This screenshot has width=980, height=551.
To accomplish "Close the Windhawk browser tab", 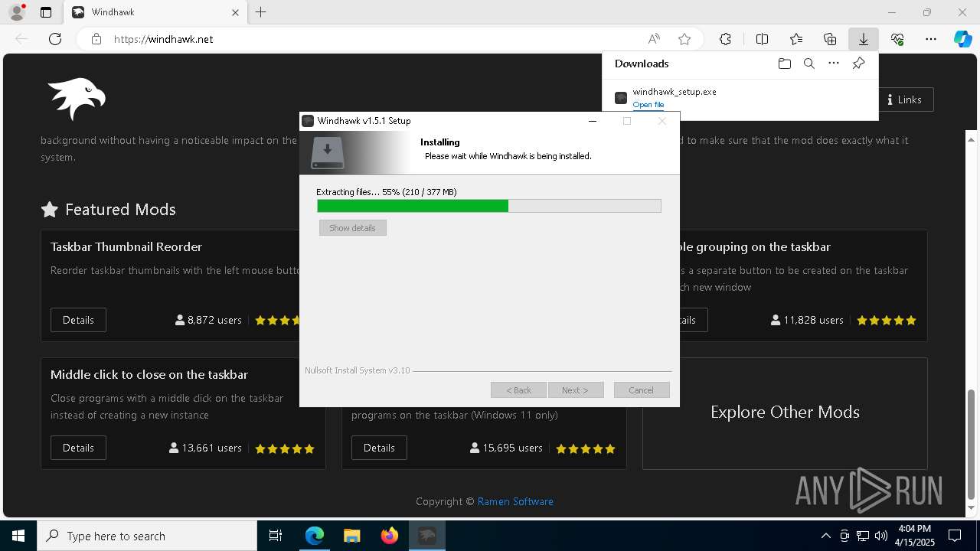I will (235, 12).
